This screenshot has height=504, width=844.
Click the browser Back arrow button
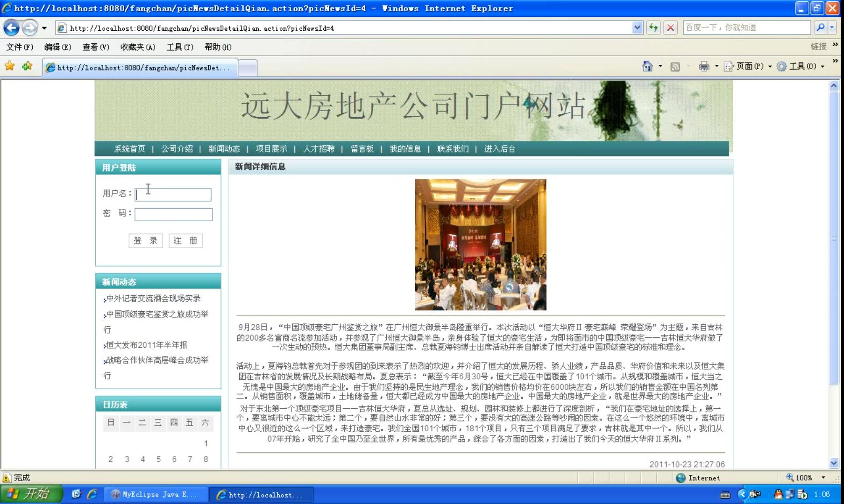12,28
